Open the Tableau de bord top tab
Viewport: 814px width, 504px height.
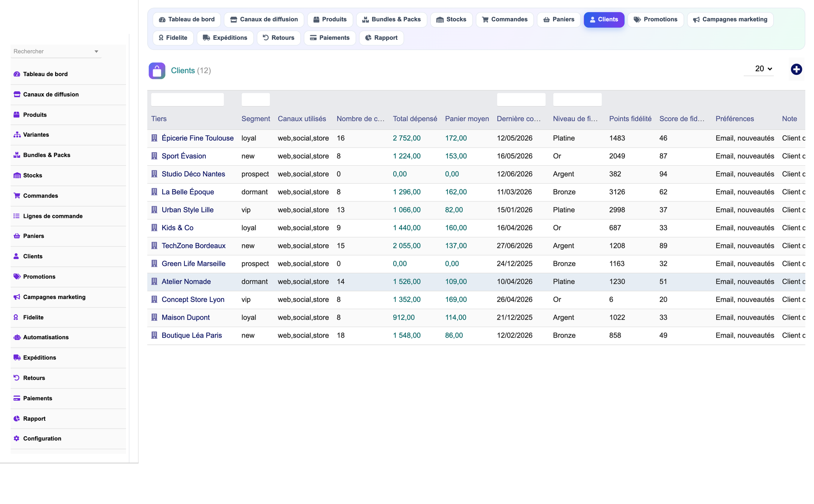tap(187, 20)
